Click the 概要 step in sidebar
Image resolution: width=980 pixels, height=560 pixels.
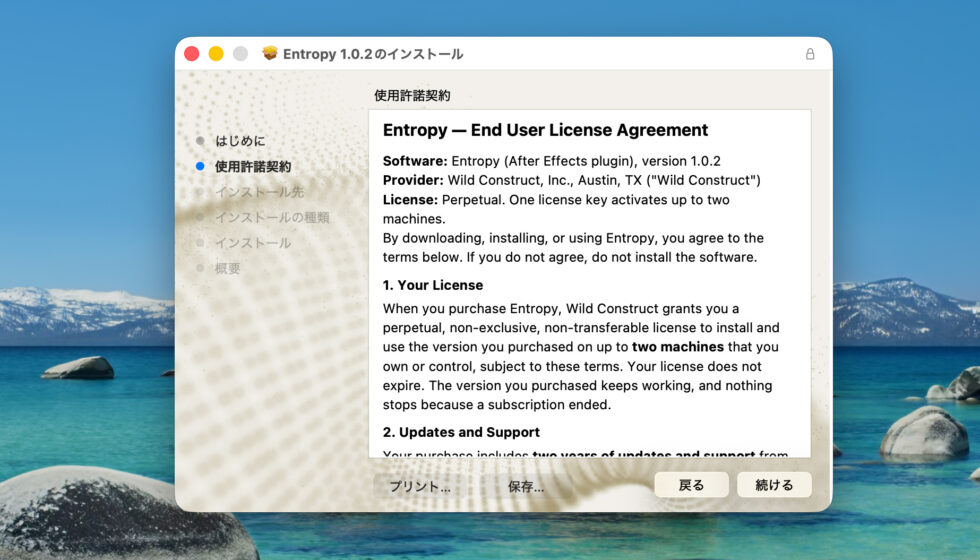tap(228, 268)
